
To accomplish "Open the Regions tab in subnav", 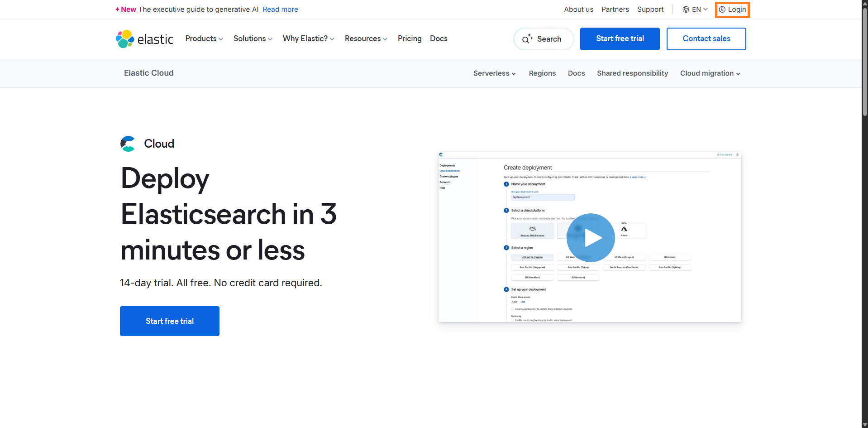I will pyautogui.click(x=542, y=73).
